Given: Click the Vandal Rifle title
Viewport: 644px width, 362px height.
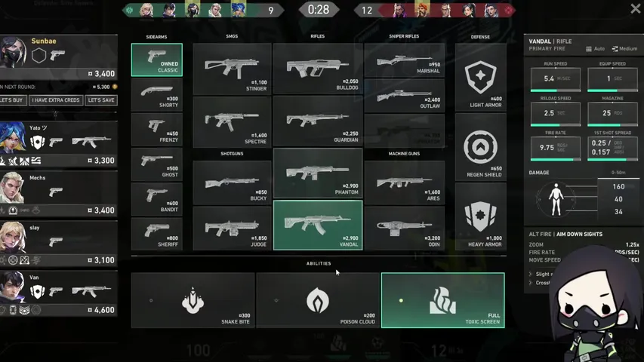Looking at the screenshot, I should click(x=550, y=41).
